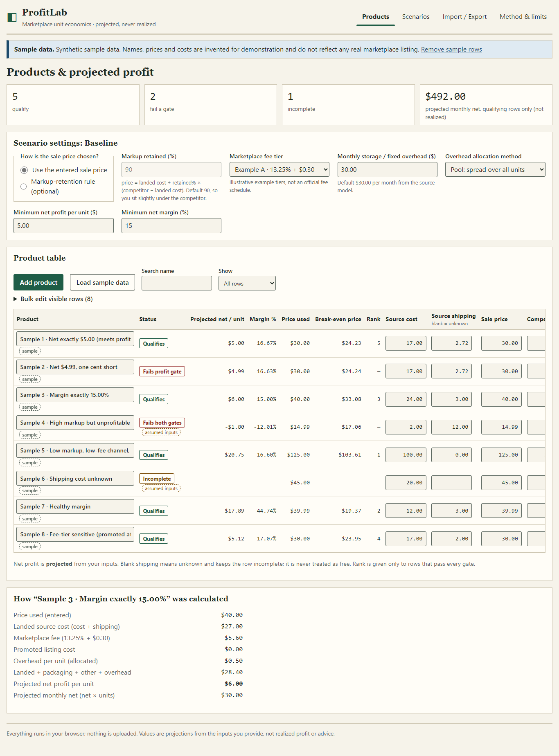Click the 'Projected net / unit' column header
559x756 pixels.
coord(217,319)
